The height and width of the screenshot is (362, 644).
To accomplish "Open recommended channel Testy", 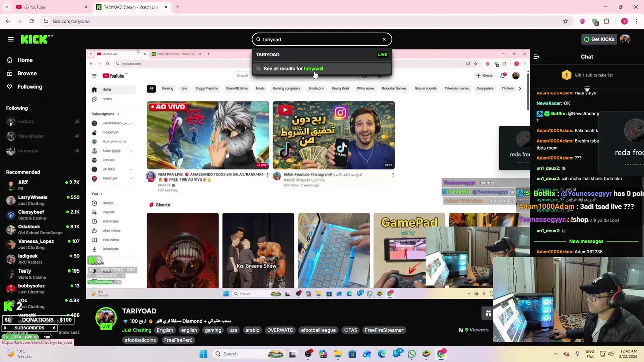I will (42, 274).
